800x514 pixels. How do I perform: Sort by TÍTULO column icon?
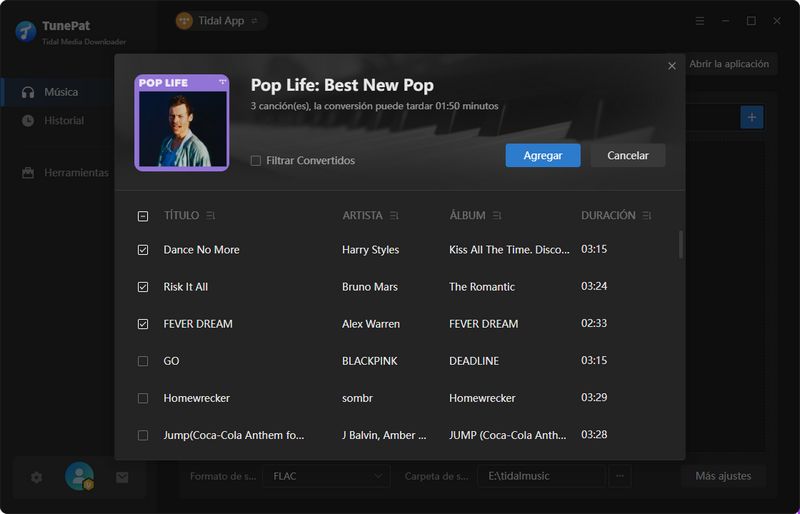[210, 216]
